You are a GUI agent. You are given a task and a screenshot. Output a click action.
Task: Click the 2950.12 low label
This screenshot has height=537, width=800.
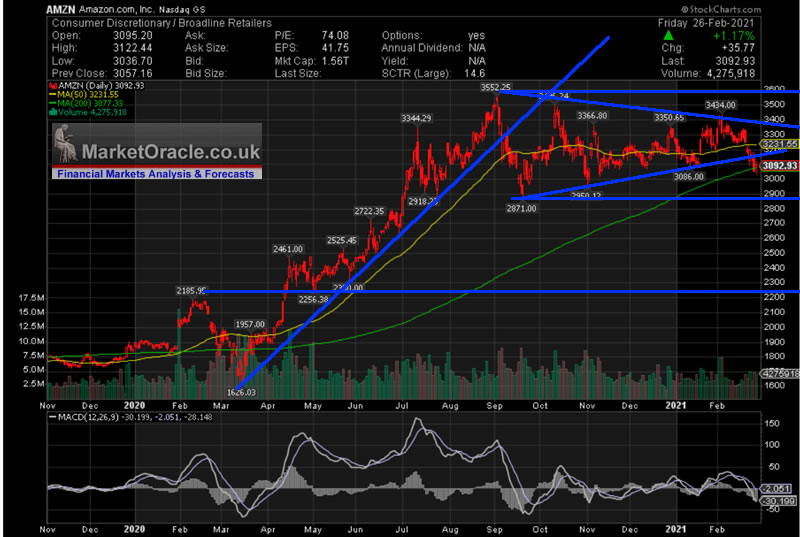tap(587, 196)
